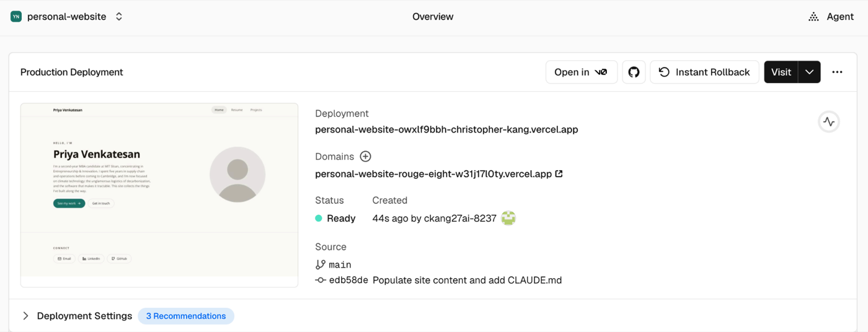Click the Visit button
Viewport: 868px width, 332px height.
[x=781, y=72]
